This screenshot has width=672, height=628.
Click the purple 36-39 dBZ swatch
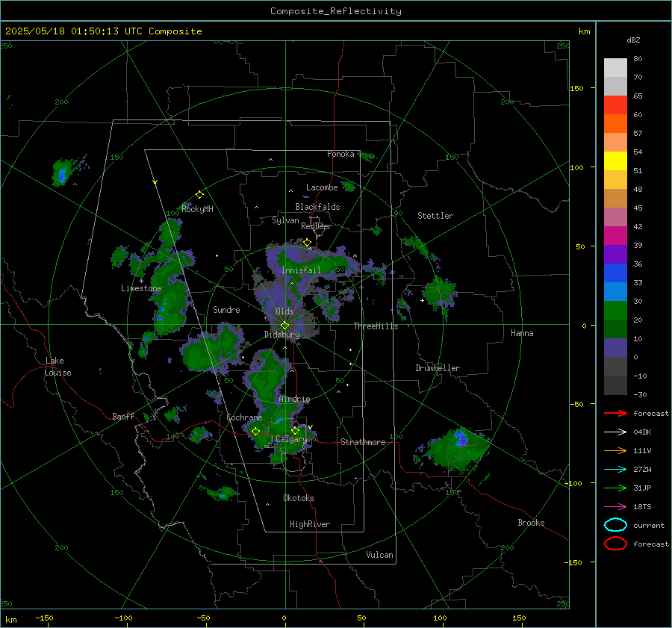tap(615, 255)
